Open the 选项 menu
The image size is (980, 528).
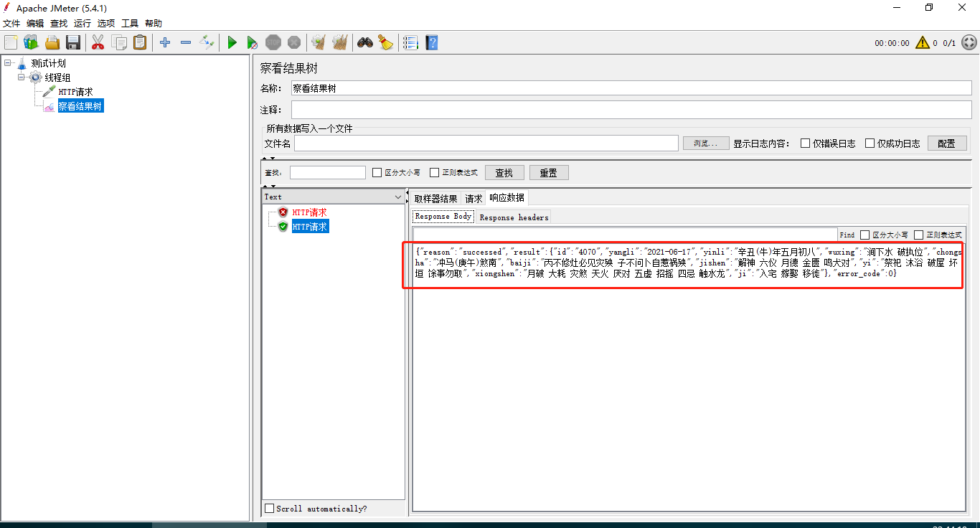(106, 24)
